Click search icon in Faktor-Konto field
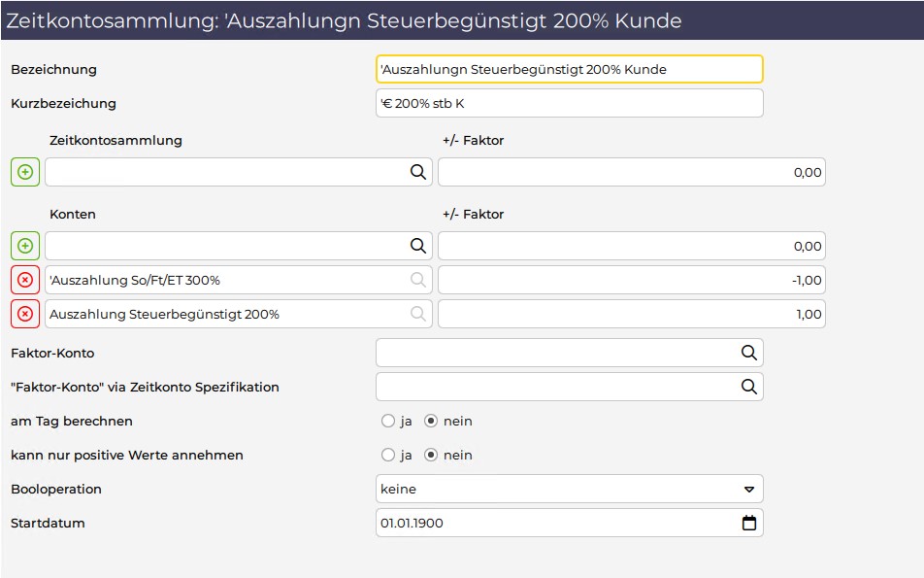 (x=749, y=353)
